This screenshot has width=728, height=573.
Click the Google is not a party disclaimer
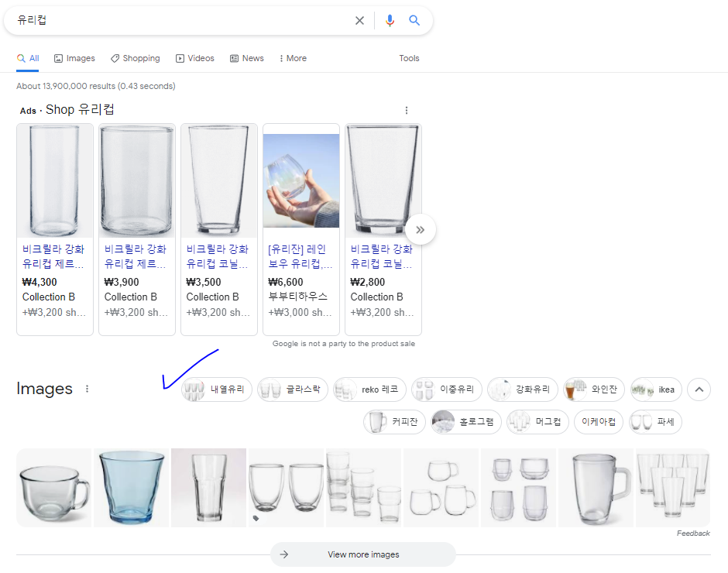point(344,344)
